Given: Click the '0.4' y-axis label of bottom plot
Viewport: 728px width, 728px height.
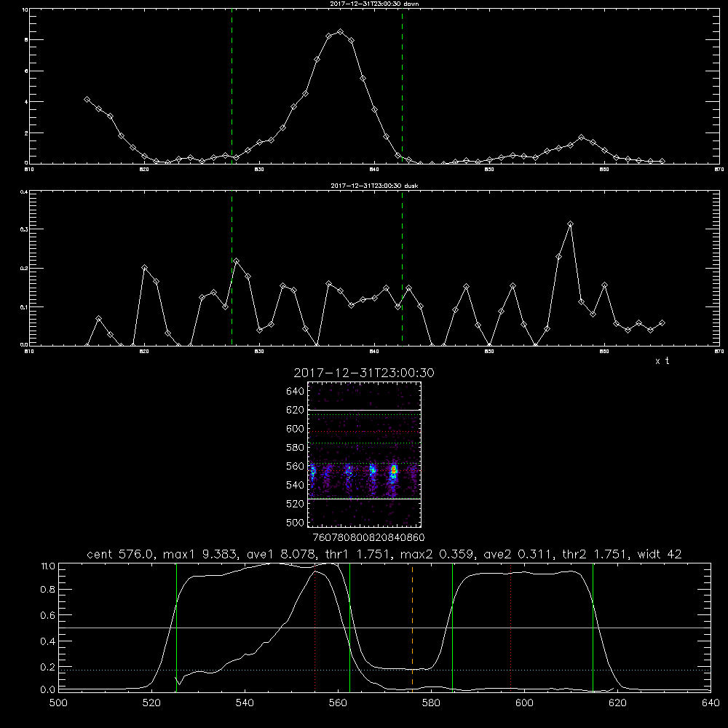Looking at the screenshot, I should point(48,641).
